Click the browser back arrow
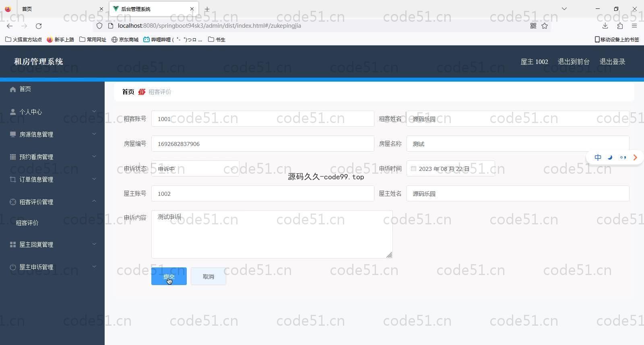644x345 pixels. [10, 26]
